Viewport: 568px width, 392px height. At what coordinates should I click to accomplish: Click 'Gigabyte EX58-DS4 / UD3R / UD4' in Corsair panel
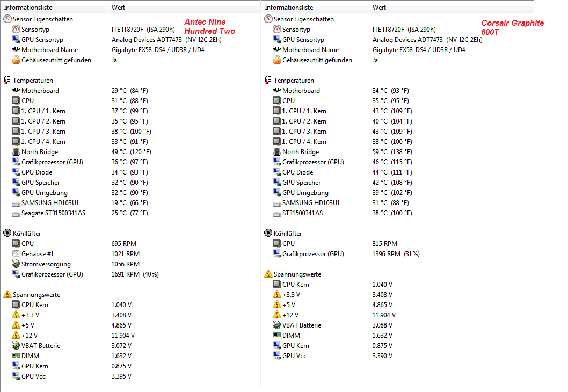(419, 49)
